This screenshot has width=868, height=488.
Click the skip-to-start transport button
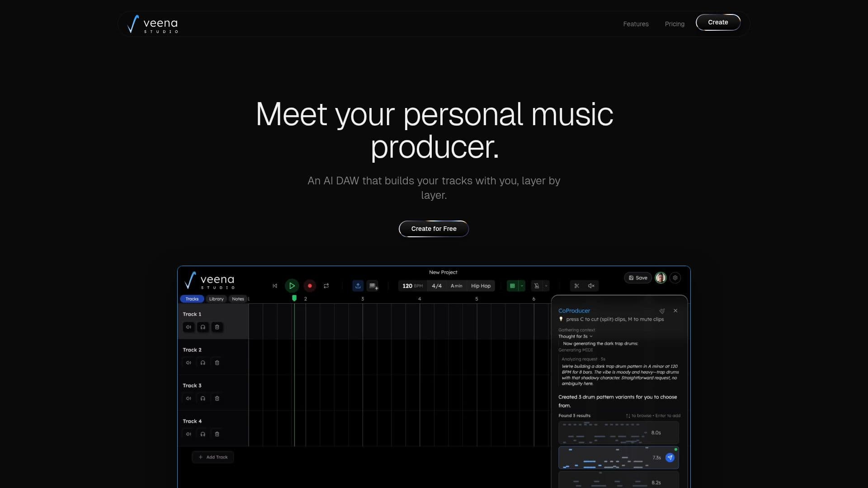(x=274, y=286)
